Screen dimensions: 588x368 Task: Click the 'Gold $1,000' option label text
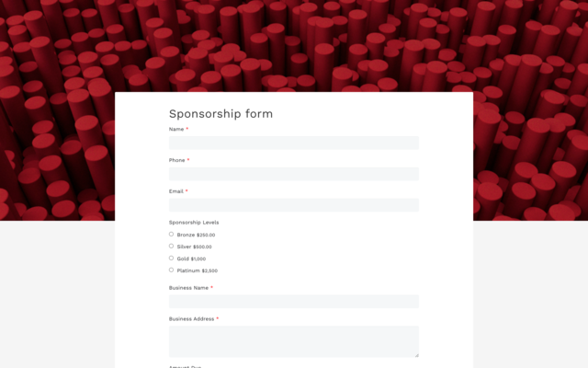(x=191, y=259)
